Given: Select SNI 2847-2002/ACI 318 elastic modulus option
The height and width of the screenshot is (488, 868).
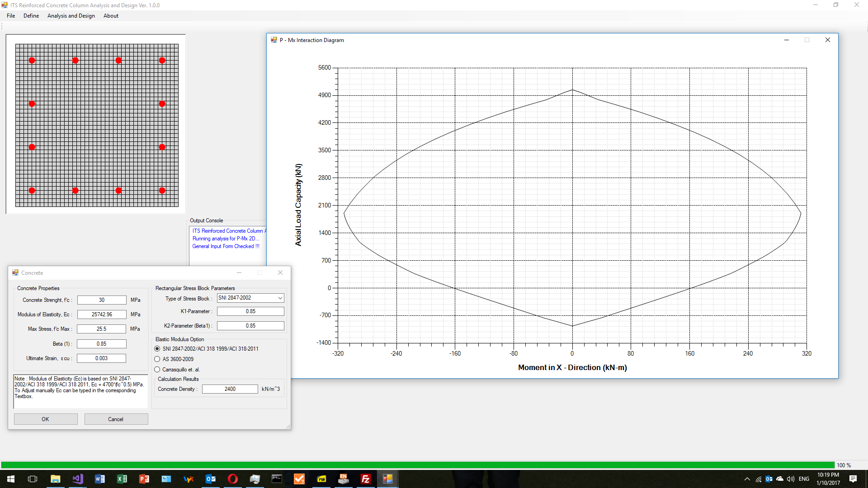Looking at the screenshot, I should [x=157, y=349].
